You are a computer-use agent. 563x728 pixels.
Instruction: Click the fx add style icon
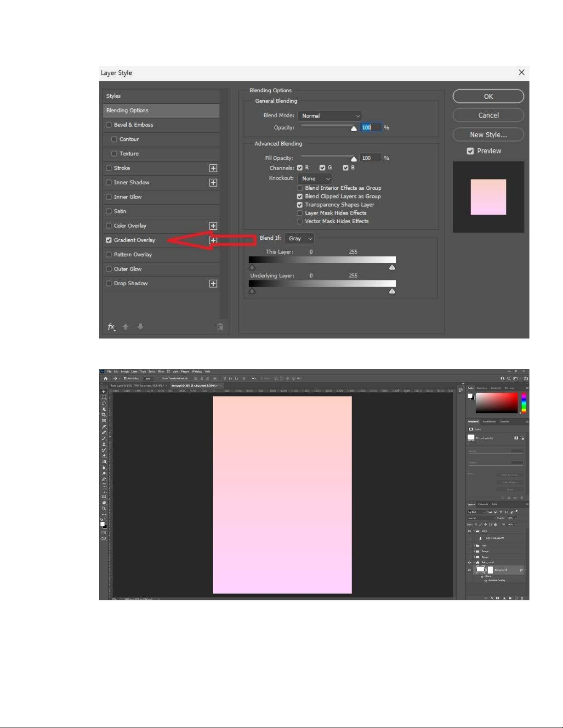(111, 327)
